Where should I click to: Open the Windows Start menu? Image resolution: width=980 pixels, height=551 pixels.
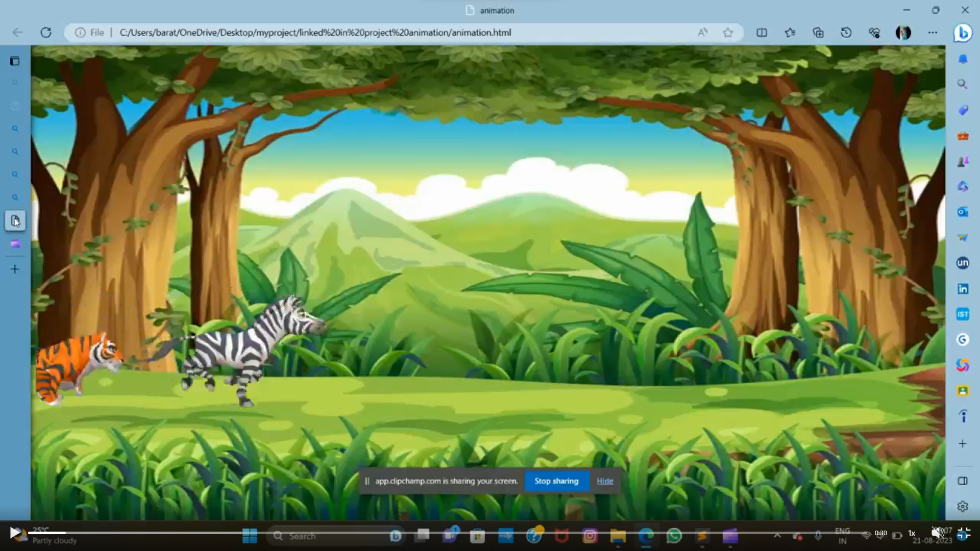click(250, 536)
